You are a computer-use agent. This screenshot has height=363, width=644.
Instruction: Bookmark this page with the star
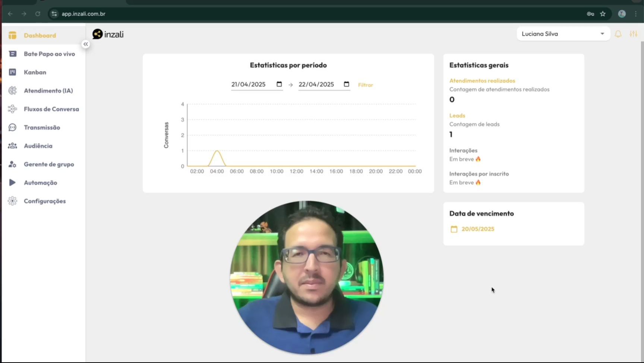click(x=603, y=14)
